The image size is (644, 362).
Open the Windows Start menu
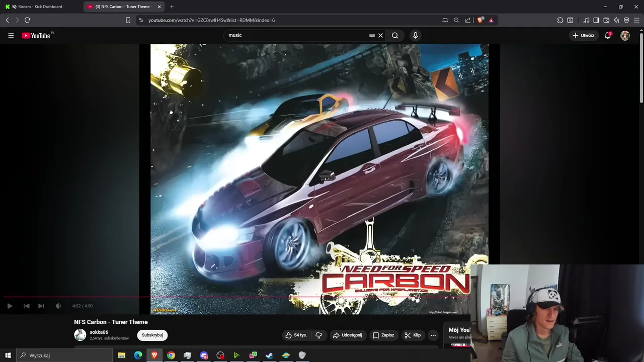tap(8, 355)
